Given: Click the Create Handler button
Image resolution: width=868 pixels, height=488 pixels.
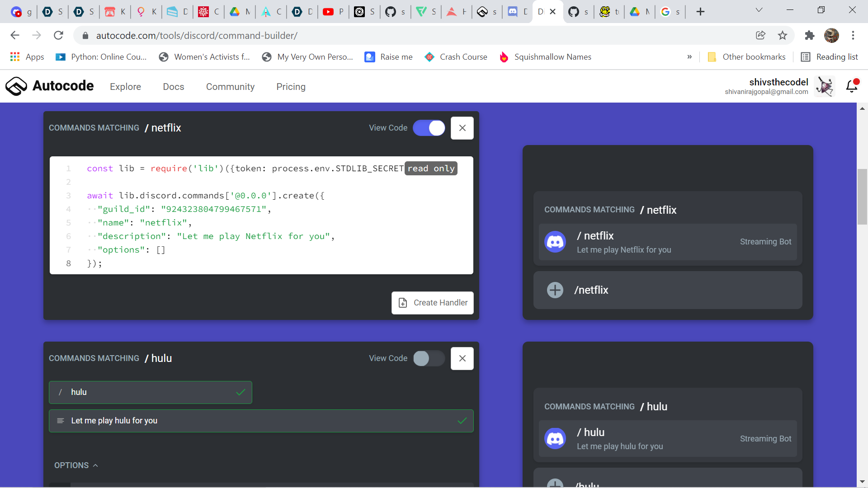Looking at the screenshot, I should 432,303.
